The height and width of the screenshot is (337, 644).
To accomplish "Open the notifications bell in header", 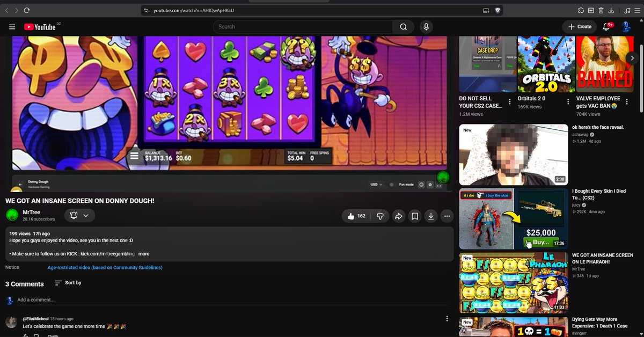I will (607, 27).
